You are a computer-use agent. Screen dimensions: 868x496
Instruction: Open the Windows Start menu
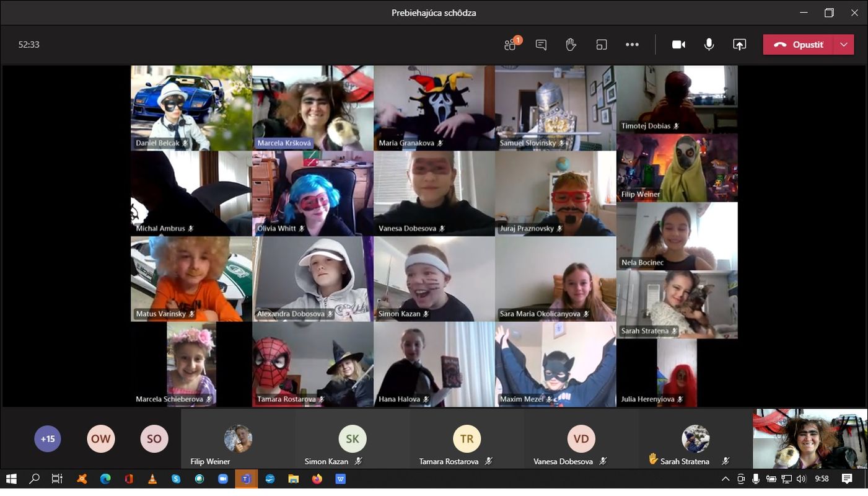tap(11, 479)
